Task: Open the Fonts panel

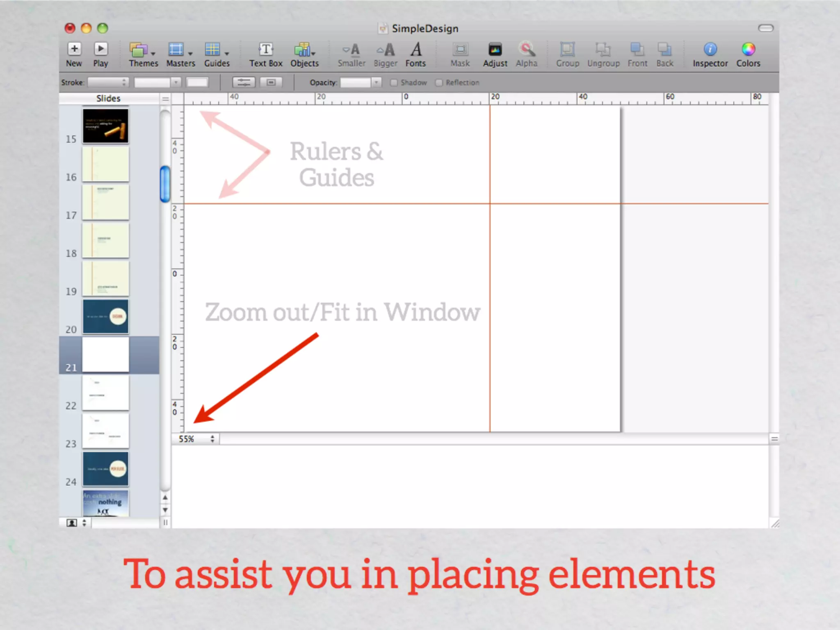Action: [x=416, y=50]
